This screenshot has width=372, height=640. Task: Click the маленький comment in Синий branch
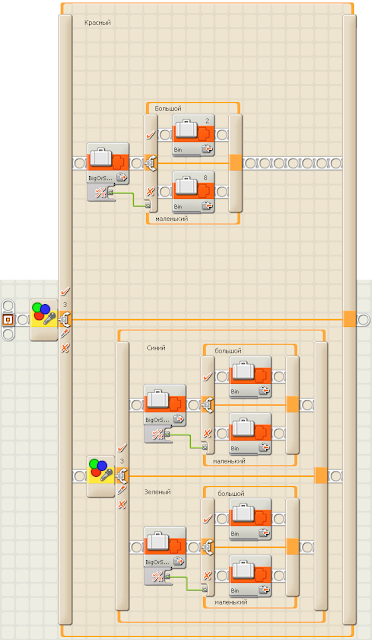[229, 461]
